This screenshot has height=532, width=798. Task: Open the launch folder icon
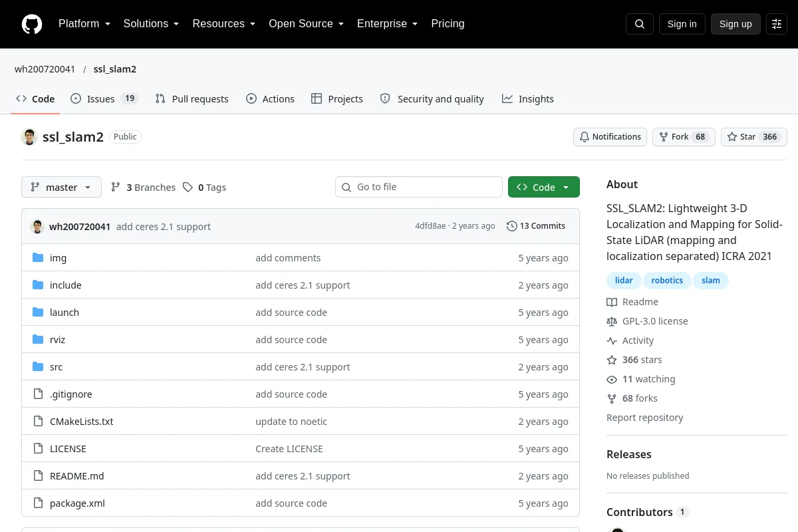tap(38, 313)
